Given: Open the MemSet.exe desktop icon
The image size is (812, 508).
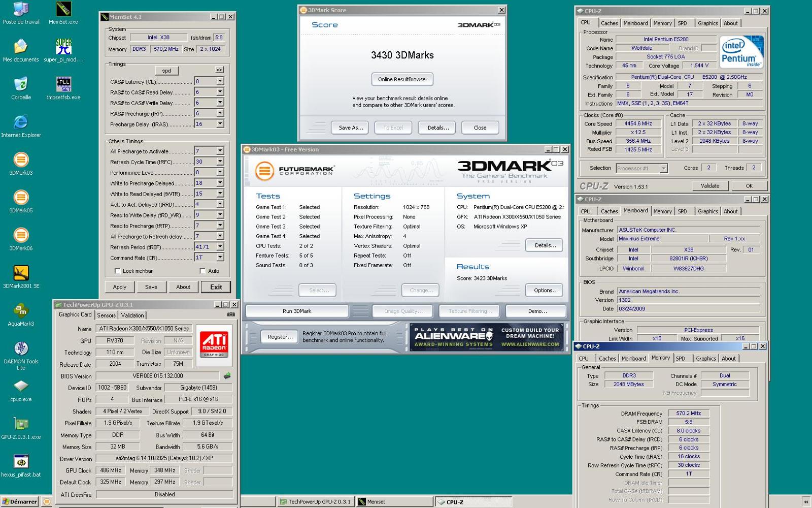Looking at the screenshot, I should point(63,13).
